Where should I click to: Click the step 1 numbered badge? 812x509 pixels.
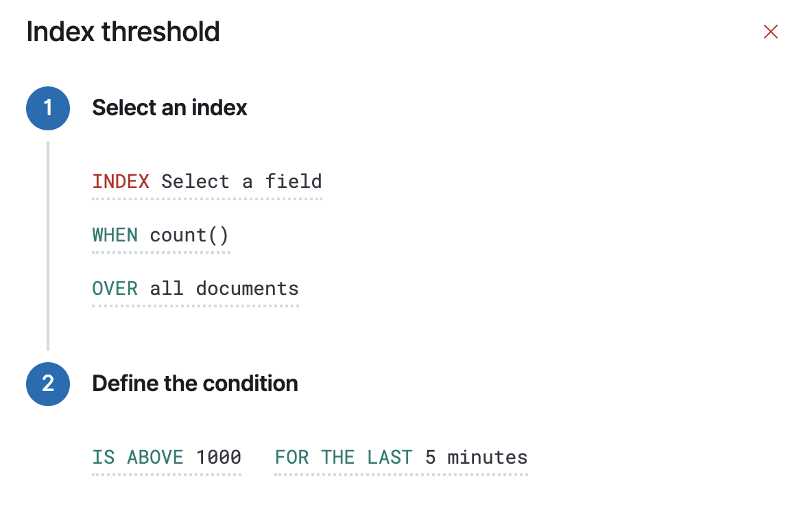coord(48,108)
